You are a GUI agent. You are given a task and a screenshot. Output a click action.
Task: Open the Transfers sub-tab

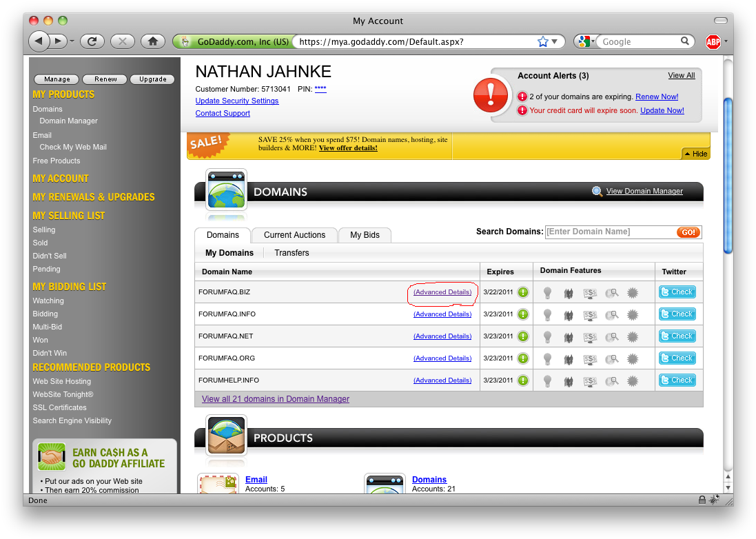(x=292, y=253)
